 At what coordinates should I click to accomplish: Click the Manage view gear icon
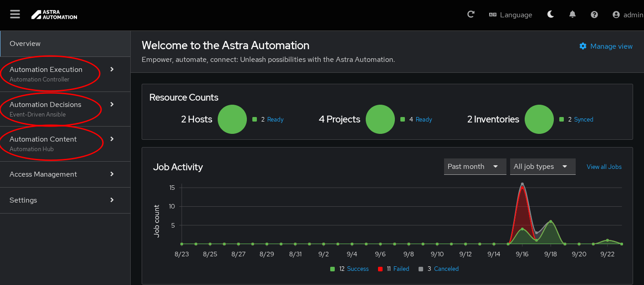[583, 46]
